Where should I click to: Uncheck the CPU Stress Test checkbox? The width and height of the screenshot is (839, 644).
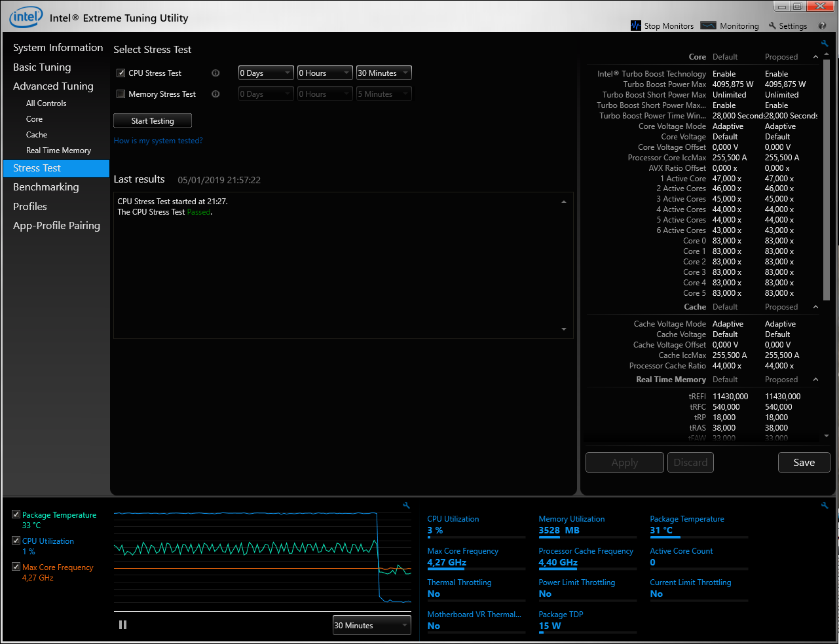pyautogui.click(x=121, y=73)
